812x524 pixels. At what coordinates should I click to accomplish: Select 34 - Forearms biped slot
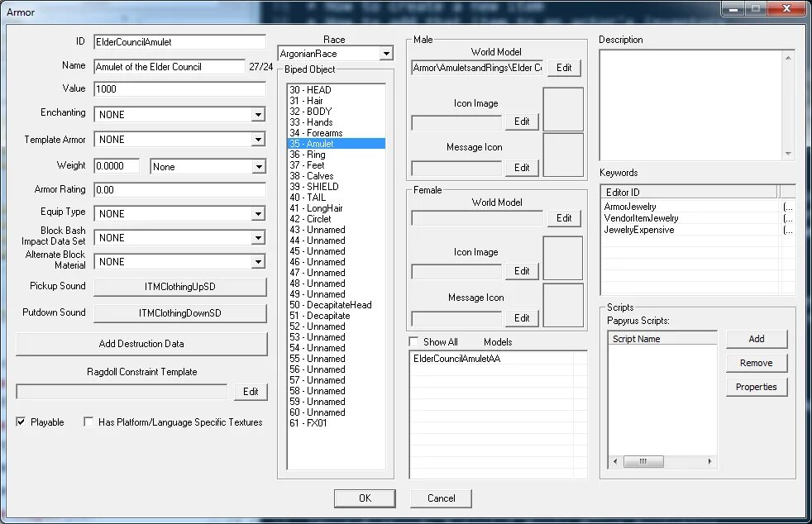click(336, 133)
